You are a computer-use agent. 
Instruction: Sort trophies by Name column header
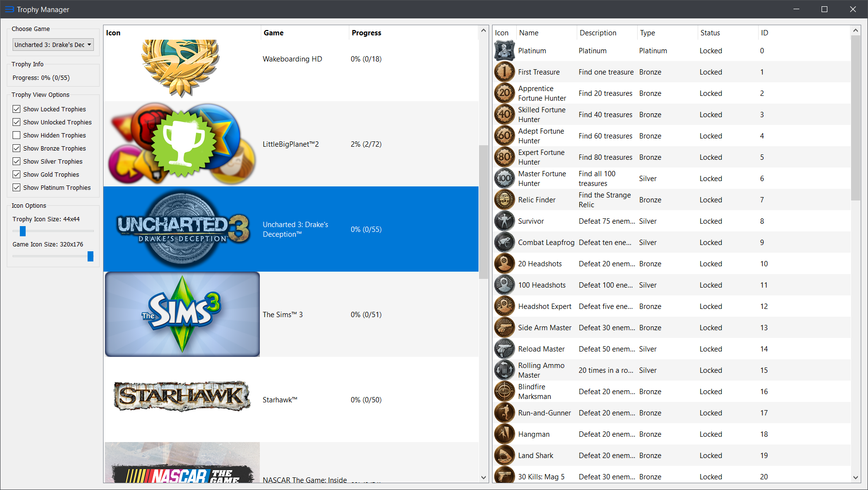[x=546, y=33]
